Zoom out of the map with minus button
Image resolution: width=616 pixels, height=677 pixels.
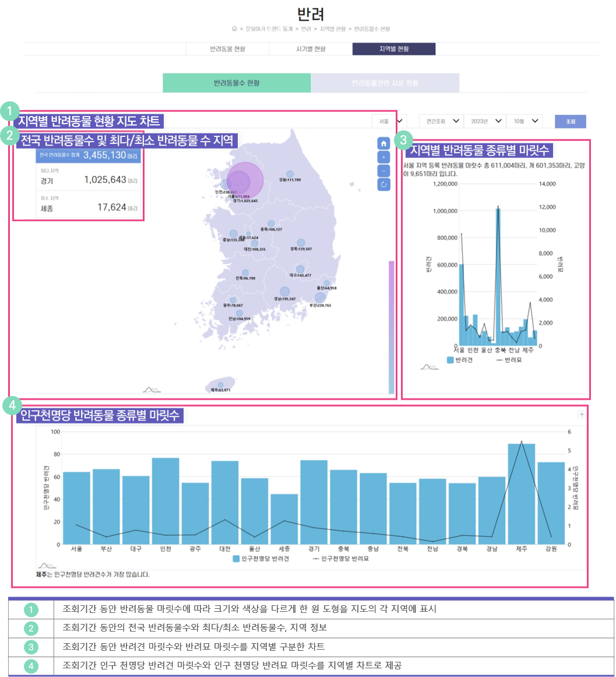point(383,171)
